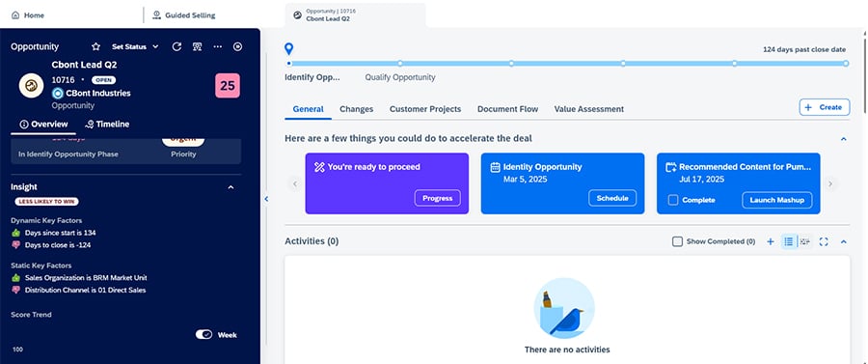The width and height of the screenshot is (868, 364).
Task: Go to the Home tab
Action: pos(28,15)
